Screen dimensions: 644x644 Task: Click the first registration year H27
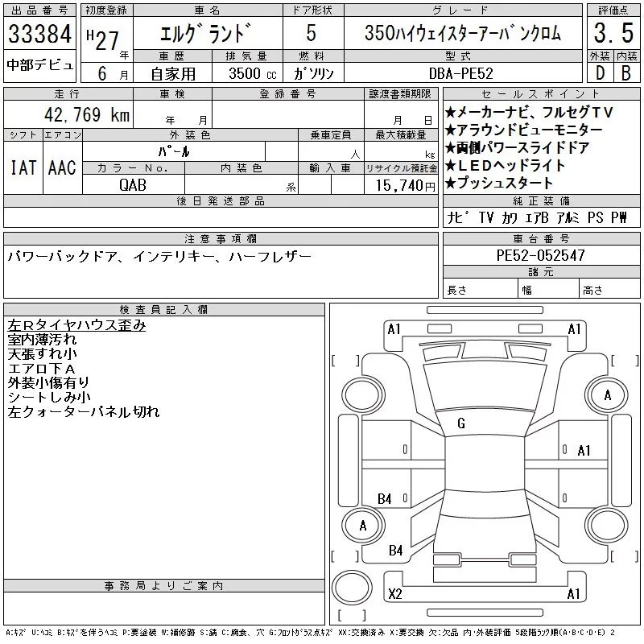pyautogui.click(x=103, y=39)
